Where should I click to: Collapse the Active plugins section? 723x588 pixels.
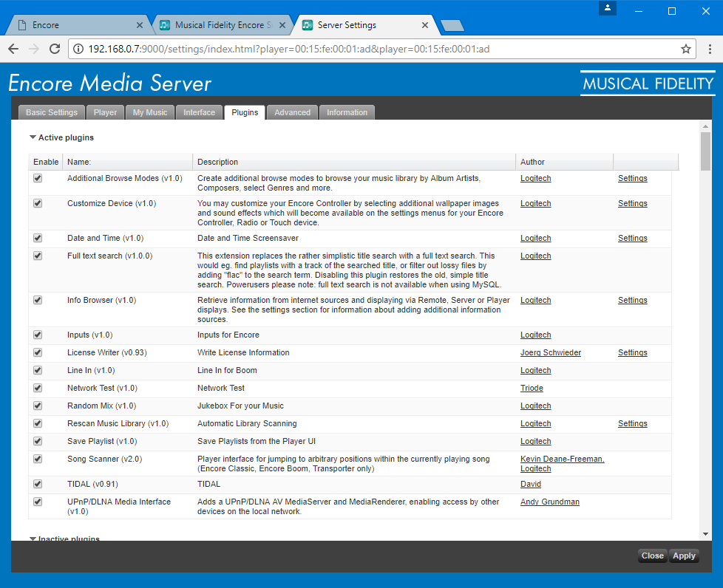[33, 137]
